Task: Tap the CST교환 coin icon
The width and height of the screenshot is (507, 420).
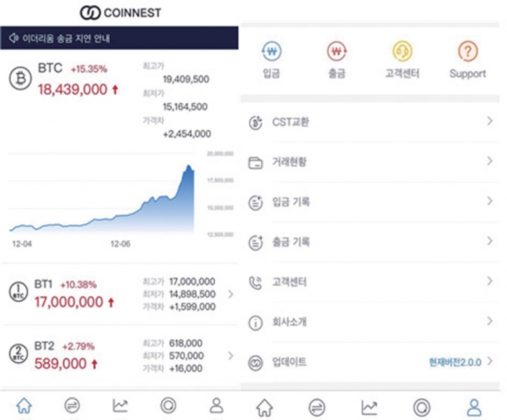Action: coord(255,122)
